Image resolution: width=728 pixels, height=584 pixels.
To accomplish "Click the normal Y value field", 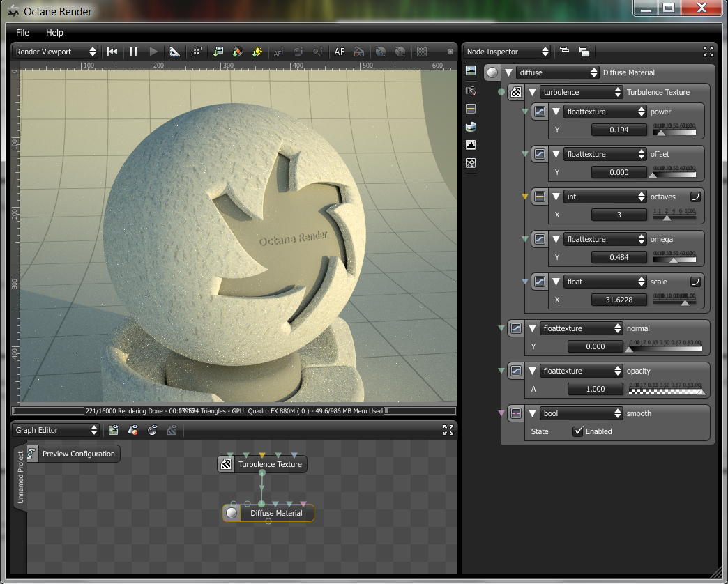I will pos(596,346).
